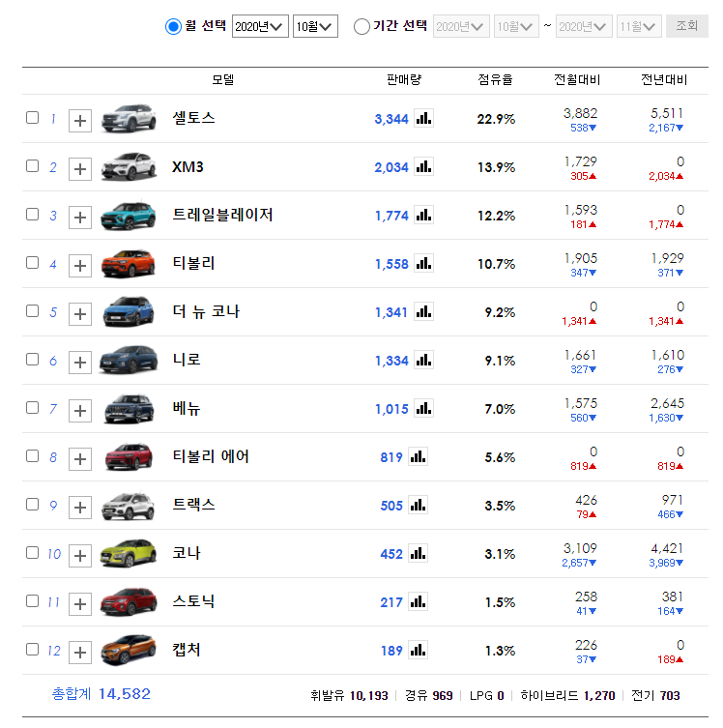723x728 pixels.
Task: Click the 총합계 14,582 total
Action: coord(101,694)
